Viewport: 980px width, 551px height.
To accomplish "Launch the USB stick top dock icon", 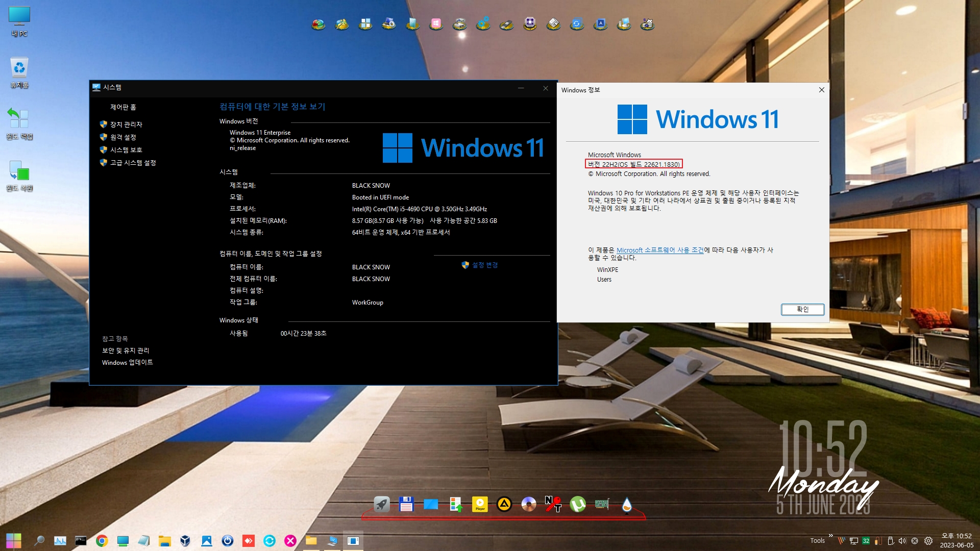I will coord(506,24).
